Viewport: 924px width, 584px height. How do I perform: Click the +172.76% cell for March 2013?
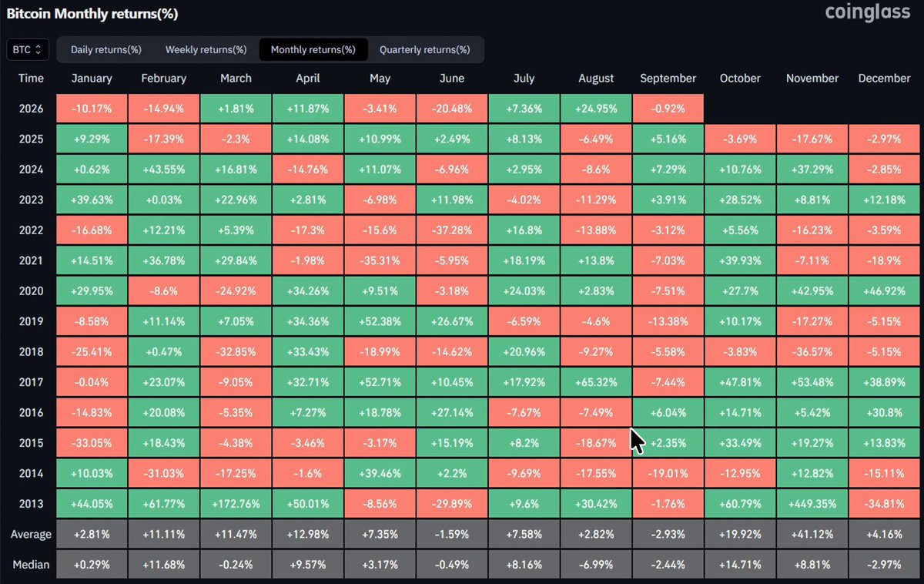(x=236, y=504)
